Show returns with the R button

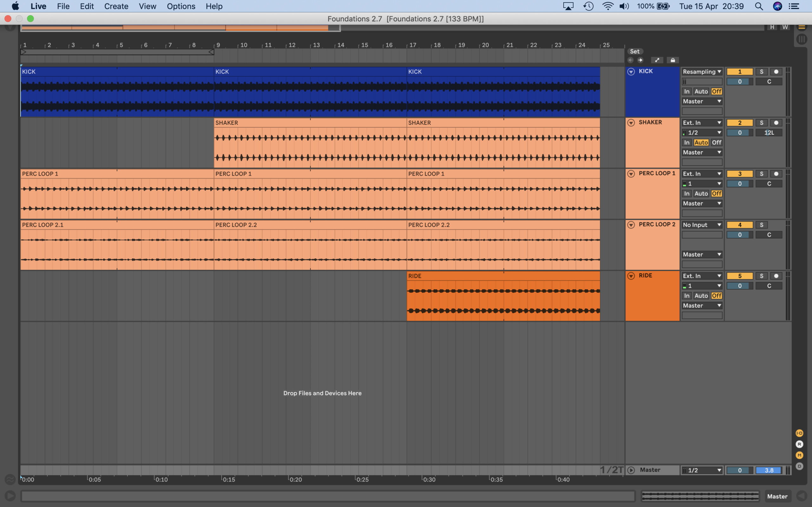[799, 444]
